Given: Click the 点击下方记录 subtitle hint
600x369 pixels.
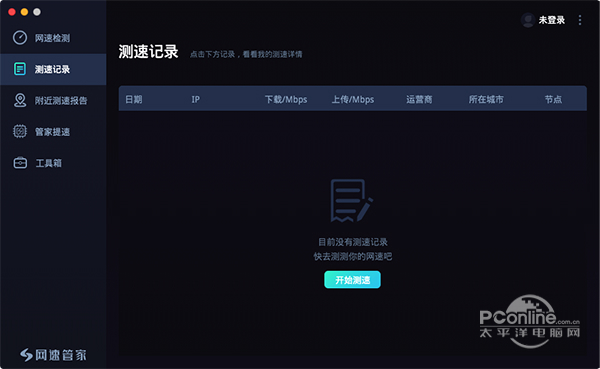Looking at the screenshot, I should pyautogui.click(x=246, y=54).
